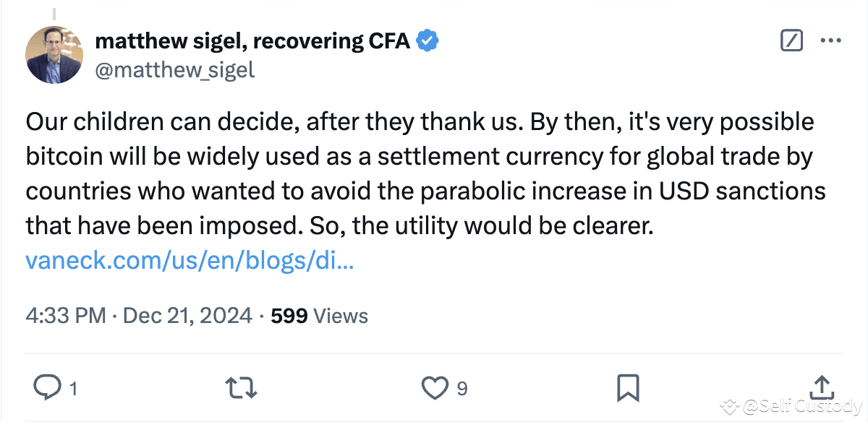Click the bookmark ribbon icon
The width and height of the screenshot is (868, 422).
pyautogui.click(x=629, y=388)
